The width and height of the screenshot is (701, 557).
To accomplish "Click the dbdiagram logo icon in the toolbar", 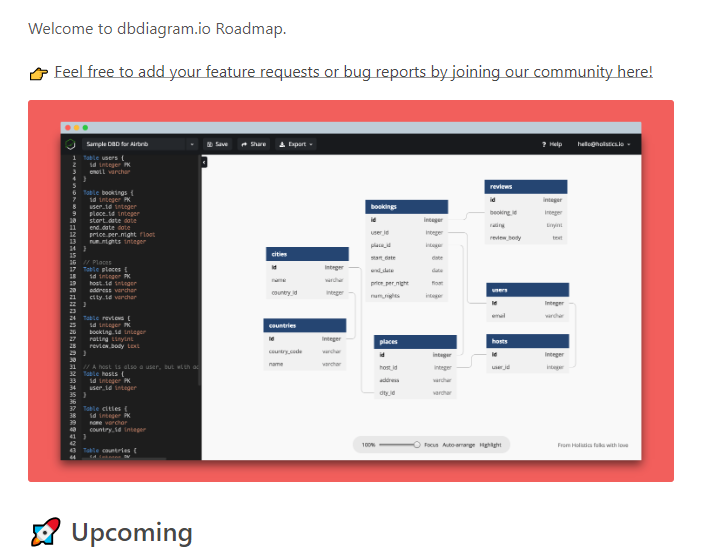I will [x=69, y=144].
